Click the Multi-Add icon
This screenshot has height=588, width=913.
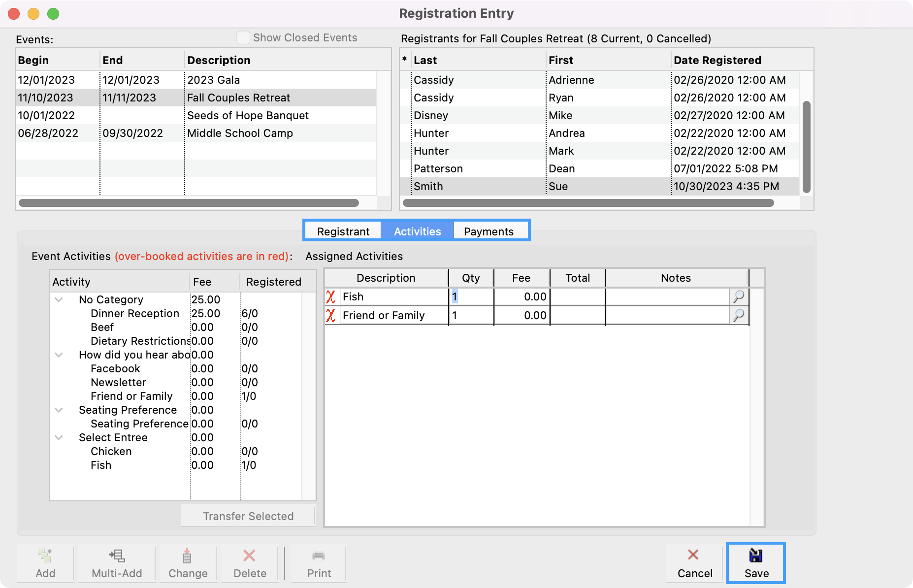[x=117, y=556]
